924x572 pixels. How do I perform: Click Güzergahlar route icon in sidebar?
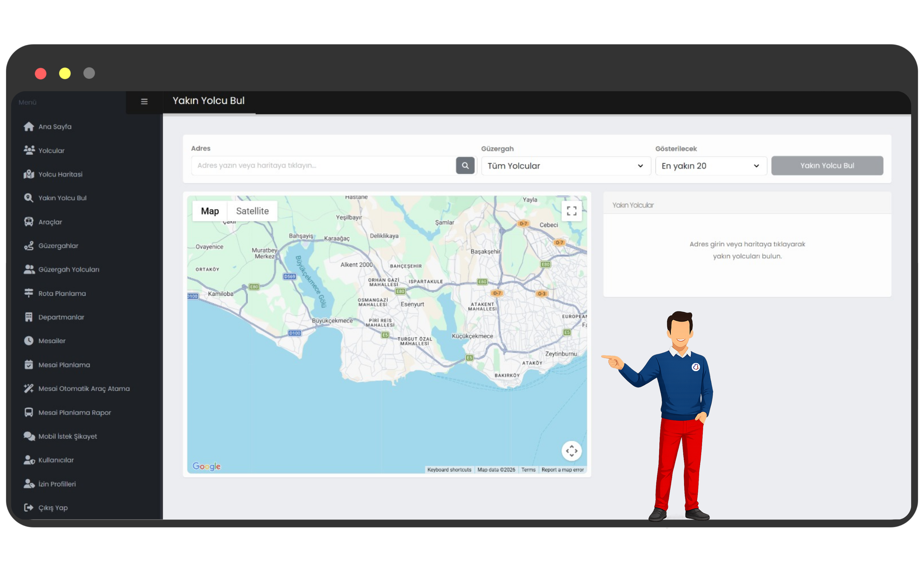[29, 246]
